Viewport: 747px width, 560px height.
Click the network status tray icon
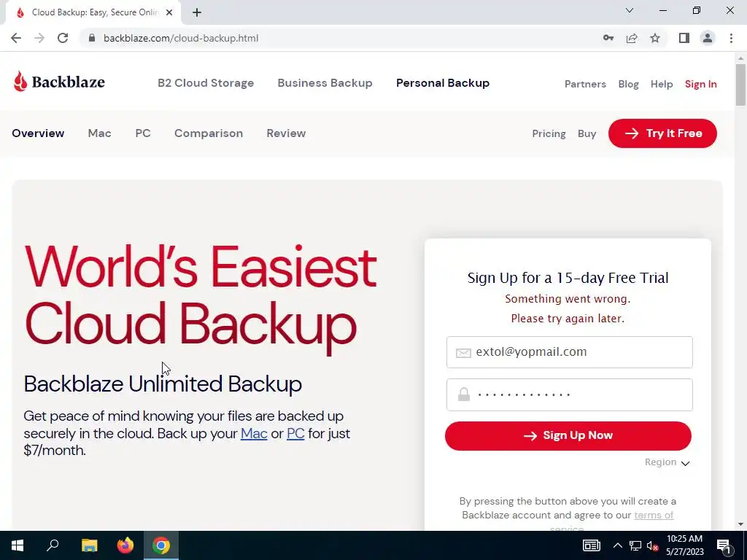click(x=635, y=545)
